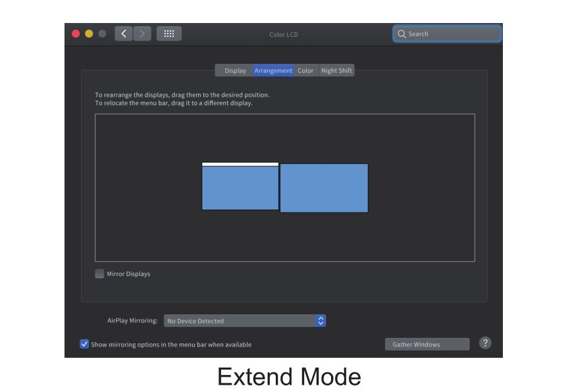Viewport: 572px width, 392px height.
Task: Uncheck Show mirroring options in menu bar
Action: coord(84,344)
